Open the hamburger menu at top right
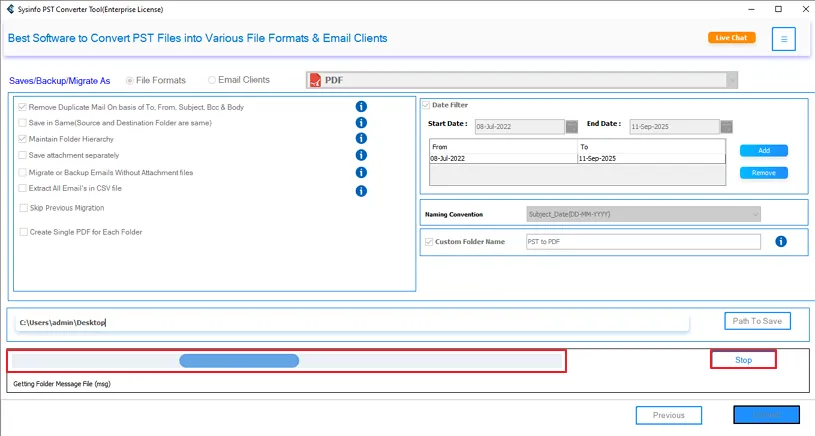Viewport: 815px width, 436px height. click(x=784, y=39)
